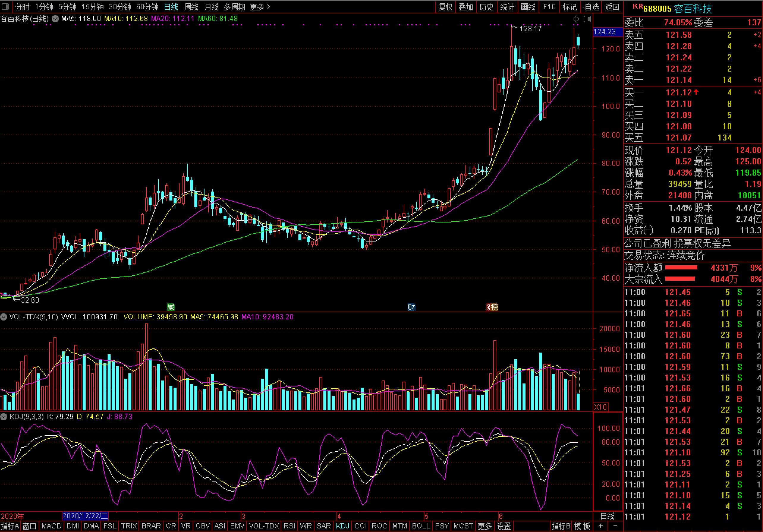
Task: Switch to 周线 weekly period tab
Action: coord(191,7)
